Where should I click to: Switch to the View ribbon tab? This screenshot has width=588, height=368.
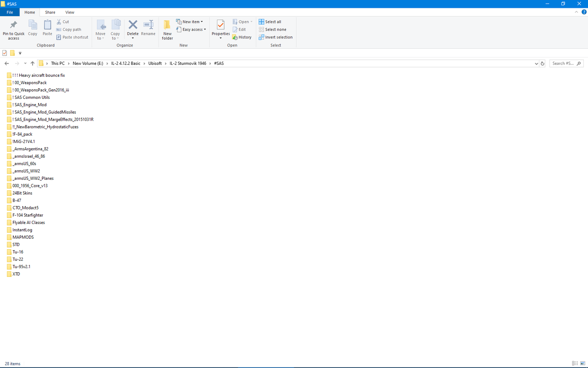tap(70, 12)
